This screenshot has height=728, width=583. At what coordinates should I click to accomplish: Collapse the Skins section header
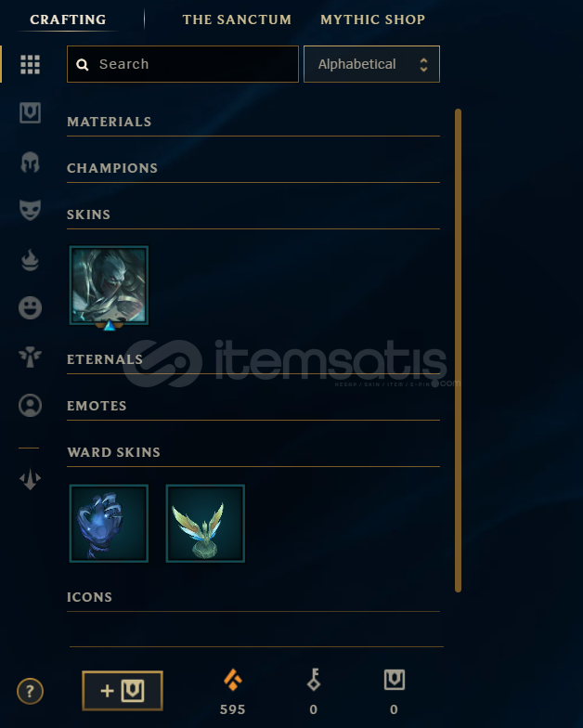[253, 215]
